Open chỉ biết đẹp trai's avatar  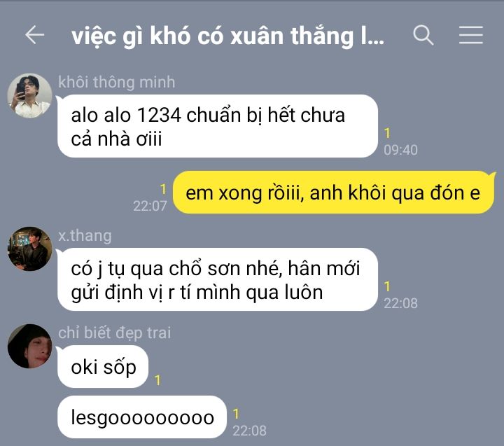(29, 346)
